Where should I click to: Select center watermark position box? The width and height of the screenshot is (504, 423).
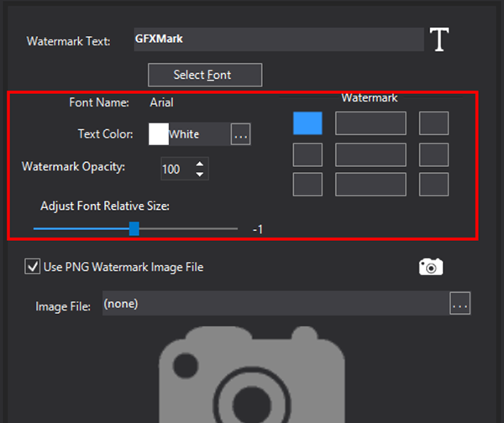coord(370,154)
